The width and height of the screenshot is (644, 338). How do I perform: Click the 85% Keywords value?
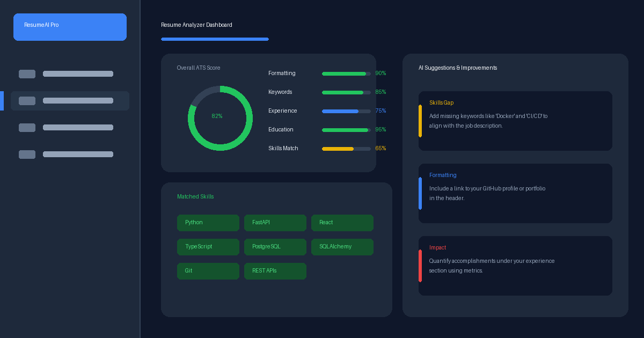coord(380,92)
